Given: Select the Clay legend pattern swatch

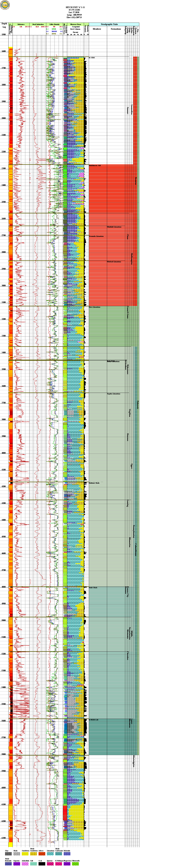Looking at the screenshot, I should point(8,853).
